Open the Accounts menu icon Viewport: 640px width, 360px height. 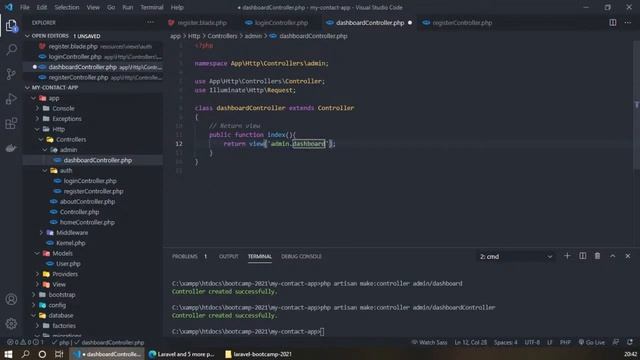pos(11,299)
